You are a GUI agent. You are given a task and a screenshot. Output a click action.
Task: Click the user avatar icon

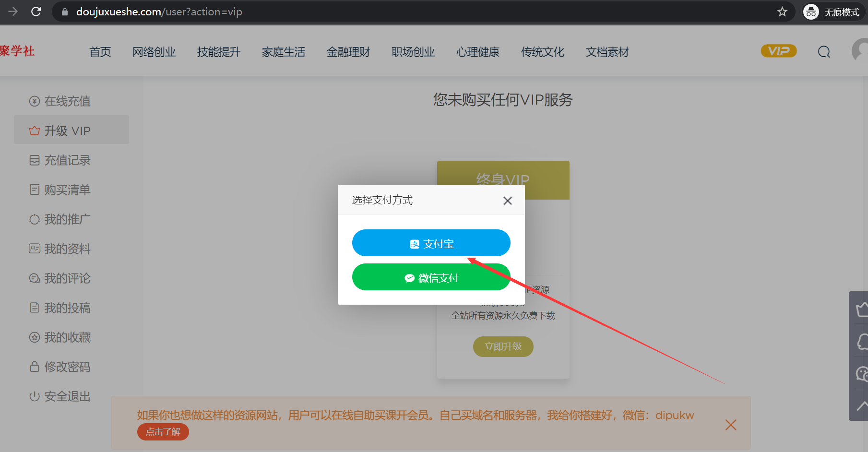tap(860, 51)
